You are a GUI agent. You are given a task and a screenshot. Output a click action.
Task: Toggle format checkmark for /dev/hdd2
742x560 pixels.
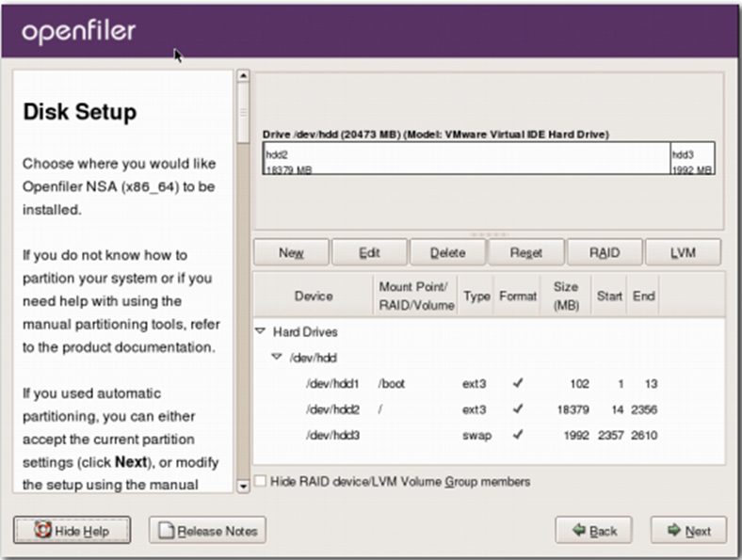518,408
